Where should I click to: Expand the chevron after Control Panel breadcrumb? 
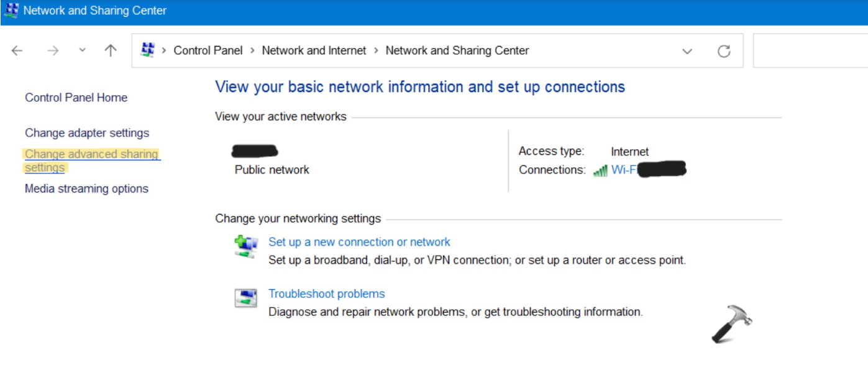253,51
